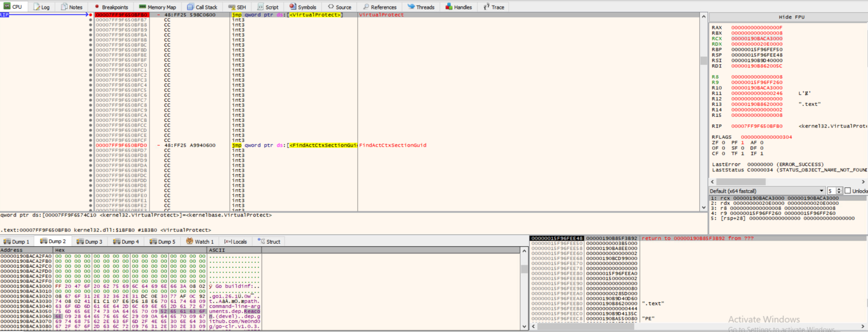
Task: Select the Dump 4 tab
Action: click(x=126, y=241)
